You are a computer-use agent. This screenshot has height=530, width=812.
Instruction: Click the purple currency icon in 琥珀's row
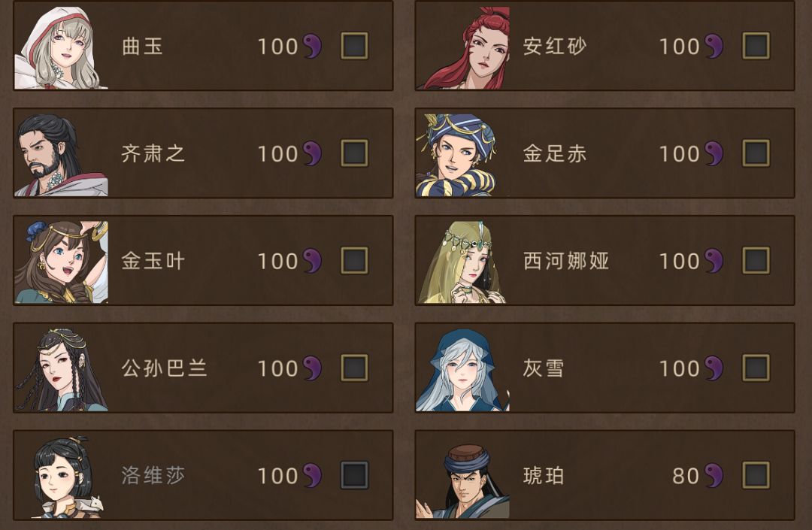pyautogui.click(x=714, y=475)
